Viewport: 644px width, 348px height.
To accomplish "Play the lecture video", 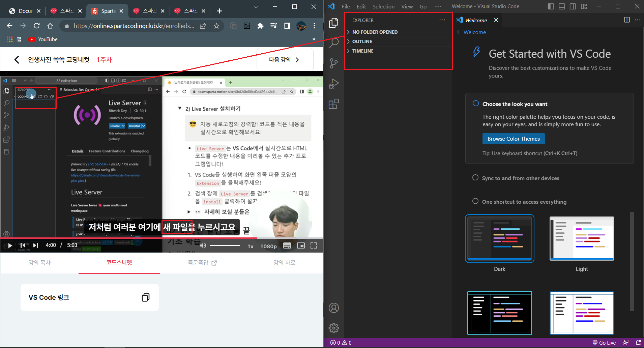I will (10, 245).
